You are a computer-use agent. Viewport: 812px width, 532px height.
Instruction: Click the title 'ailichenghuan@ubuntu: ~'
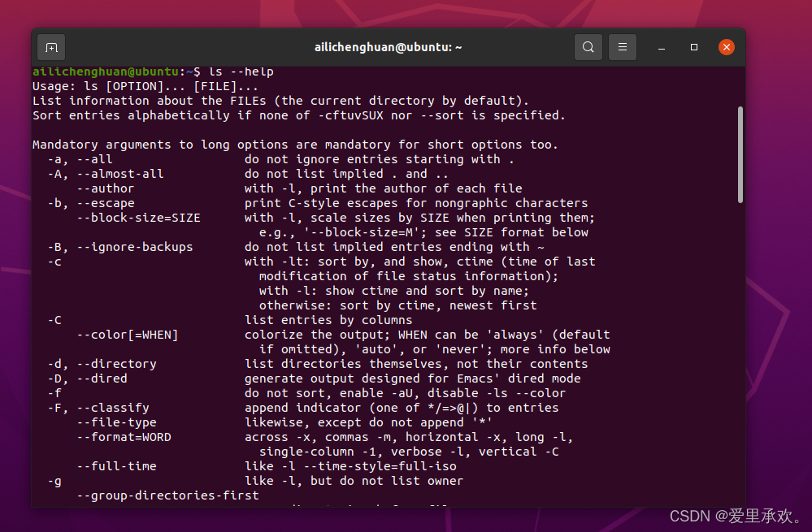388,47
